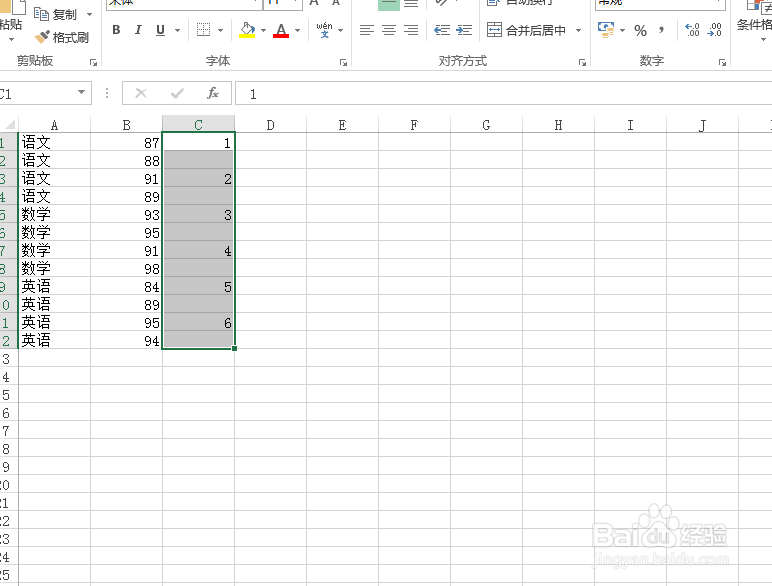Apply cell borders icon

coord(203,30)
